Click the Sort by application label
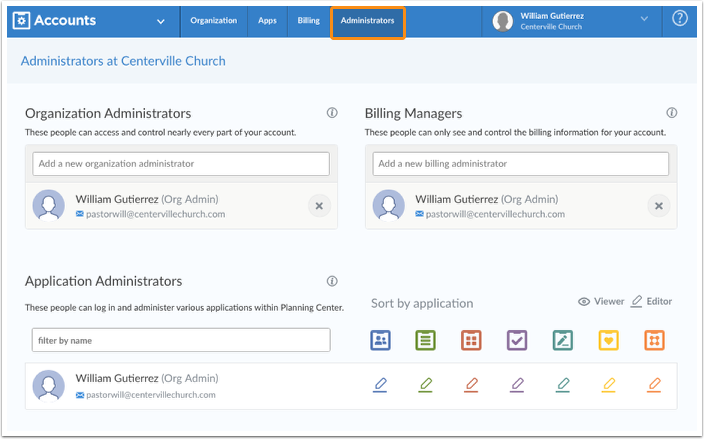The width and height of the screenshot is (704, 439). (422, 303)
